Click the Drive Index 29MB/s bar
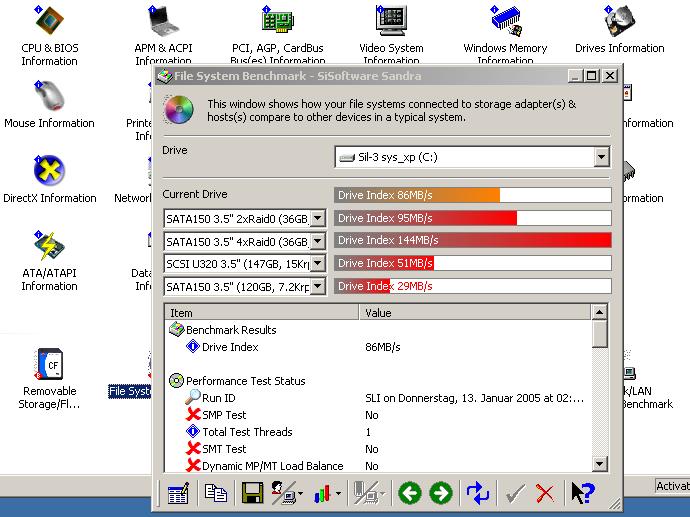 [473, 286]
